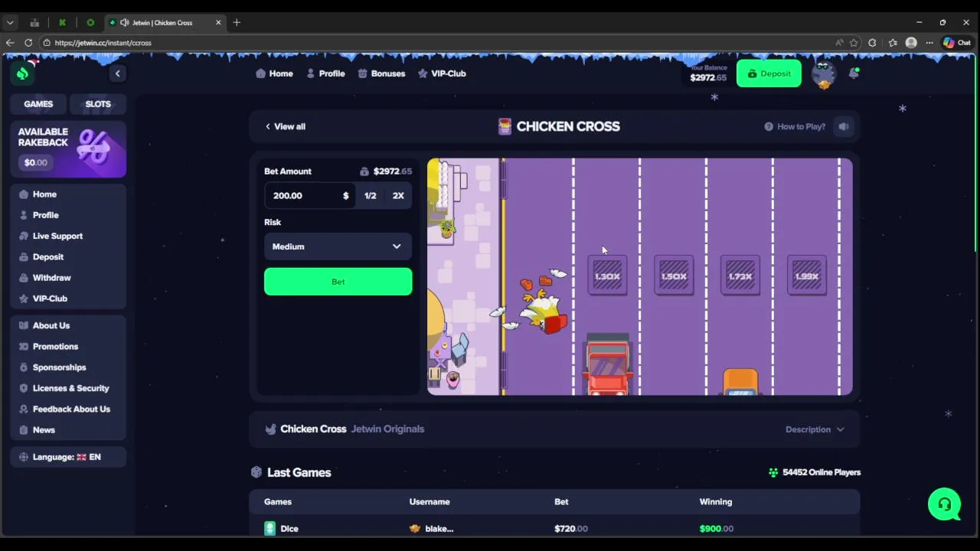Click the Dice game in Last Games

(x=281, y=529)
